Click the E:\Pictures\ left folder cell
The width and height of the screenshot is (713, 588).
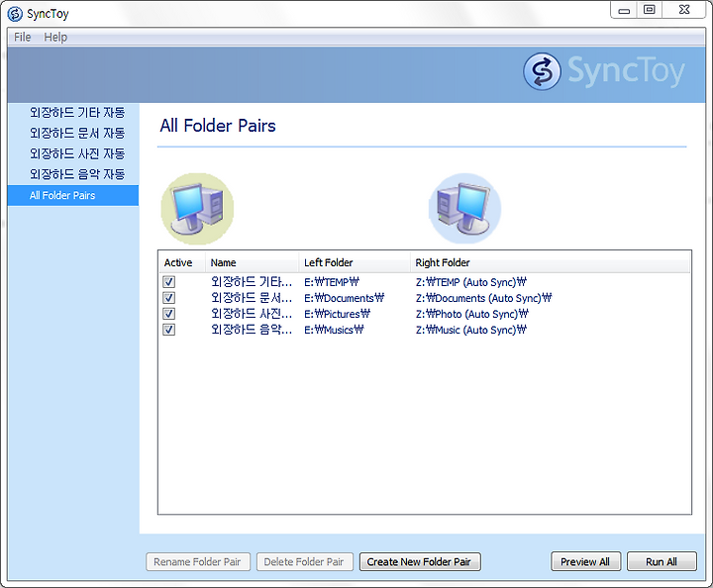point(337,314)
